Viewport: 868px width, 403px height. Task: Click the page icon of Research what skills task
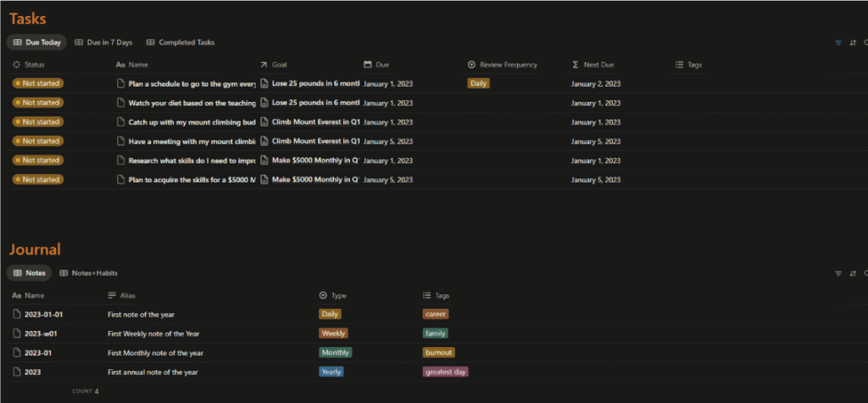[x=120, y=160]
